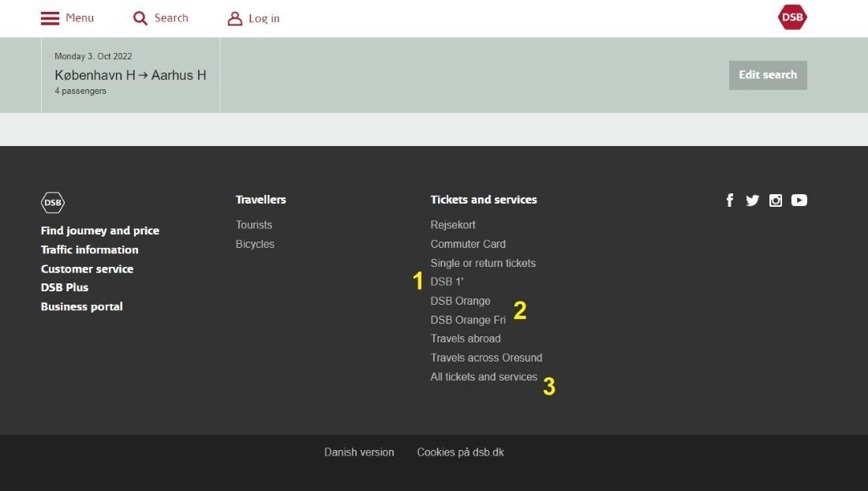Viewport: 868px width, 491px height.
Task: Click the DSB Plus link
Action: click(64, 287)
